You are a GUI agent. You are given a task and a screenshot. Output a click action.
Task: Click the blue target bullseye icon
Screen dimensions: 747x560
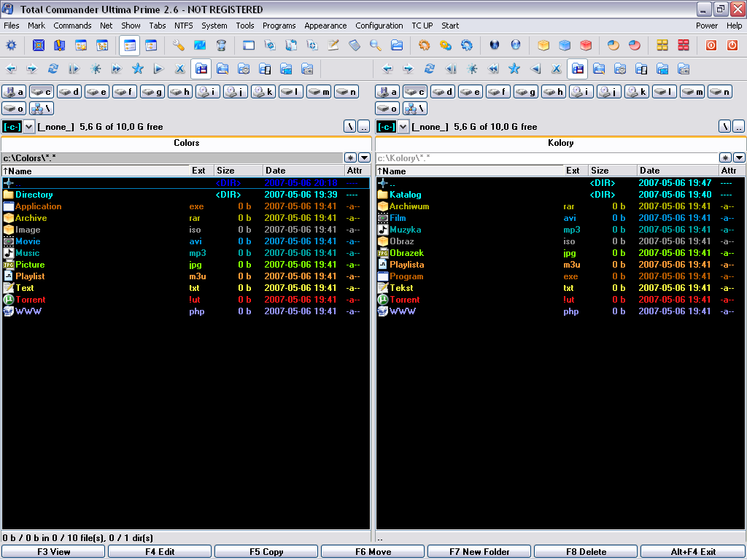tap(39, 45)
